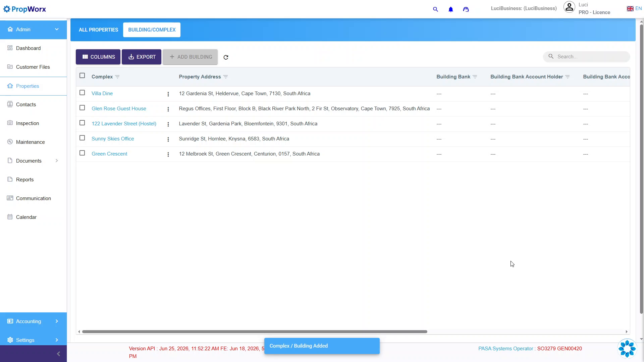Dismiss the Complex / Building Added toast
The width and height of the screenshot is (644, 362).
322,346
